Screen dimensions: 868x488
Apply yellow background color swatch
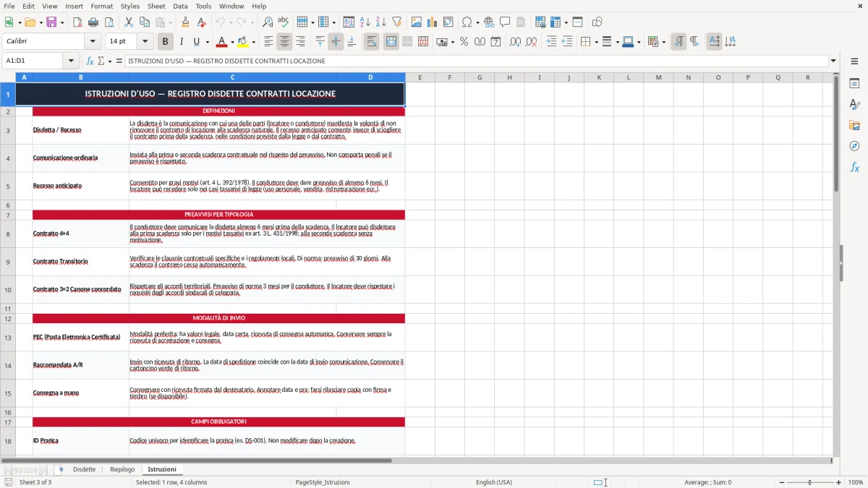click(243, 42)
